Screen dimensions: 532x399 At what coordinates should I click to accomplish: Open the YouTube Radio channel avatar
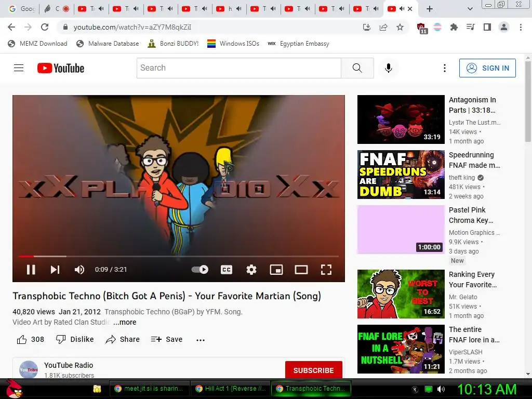click(x=29, y=370)
